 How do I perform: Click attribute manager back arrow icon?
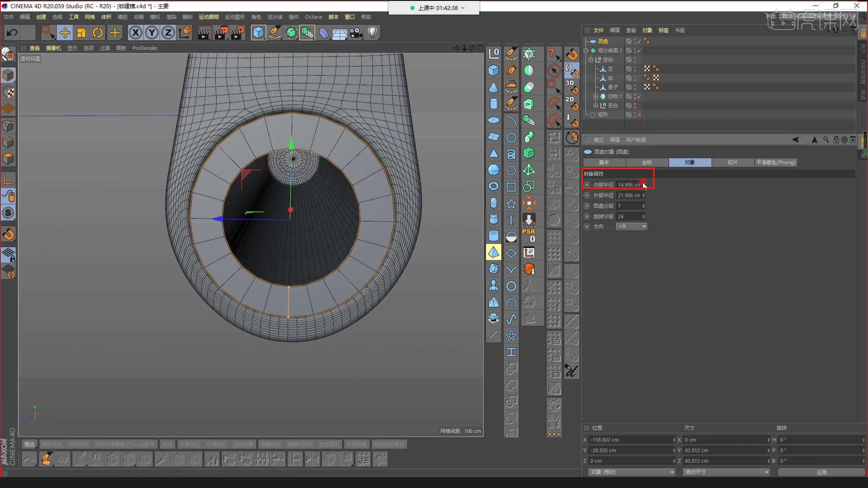click(795, 140)
